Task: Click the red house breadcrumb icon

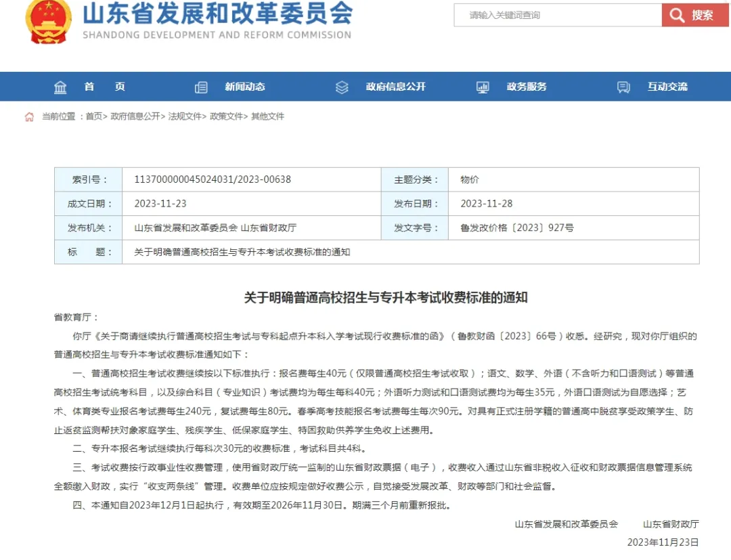Action: [29, 116]
